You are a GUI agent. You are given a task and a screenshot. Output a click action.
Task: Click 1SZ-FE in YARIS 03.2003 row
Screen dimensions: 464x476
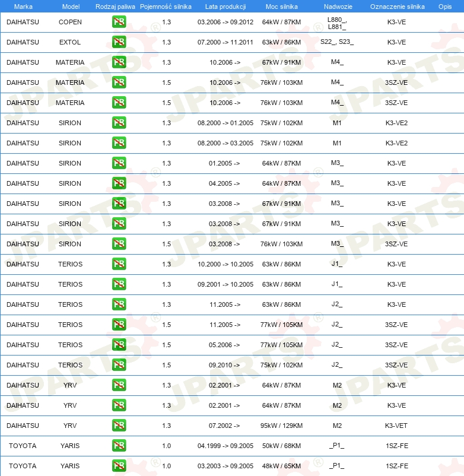pyautogui.click(x=396, y=466)
